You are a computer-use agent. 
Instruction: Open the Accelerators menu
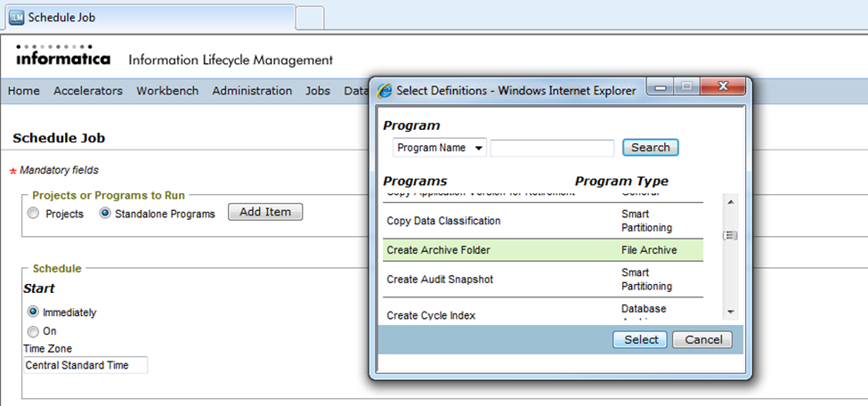pos(88,91)
